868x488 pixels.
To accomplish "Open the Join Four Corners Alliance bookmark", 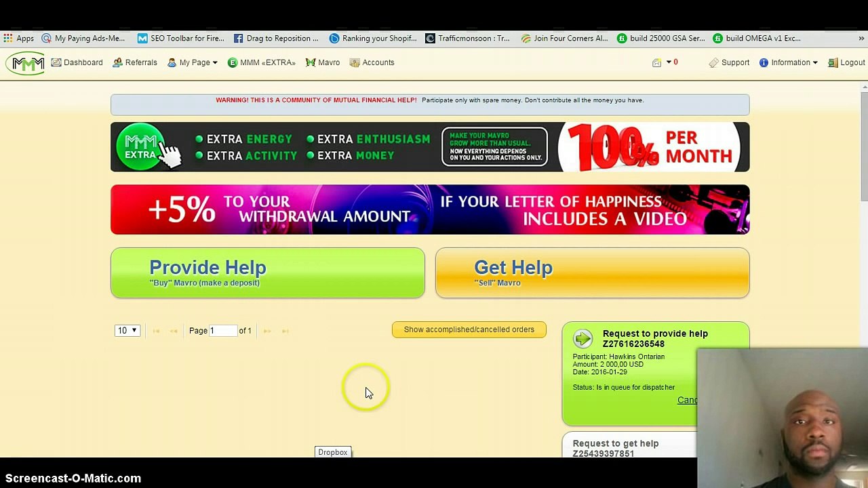I will tap(564, 39).
